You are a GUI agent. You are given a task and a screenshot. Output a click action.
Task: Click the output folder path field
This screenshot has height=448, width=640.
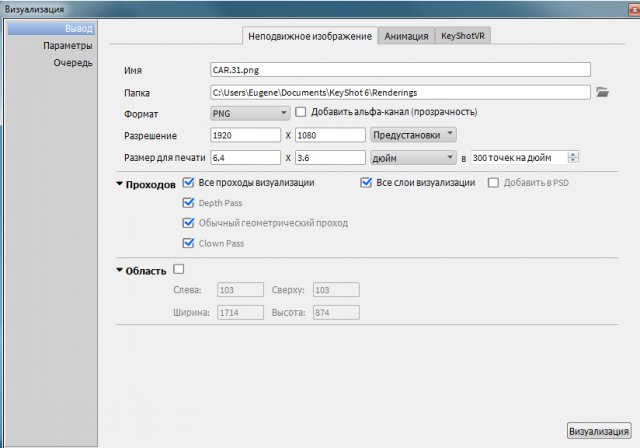pos(400,92)
